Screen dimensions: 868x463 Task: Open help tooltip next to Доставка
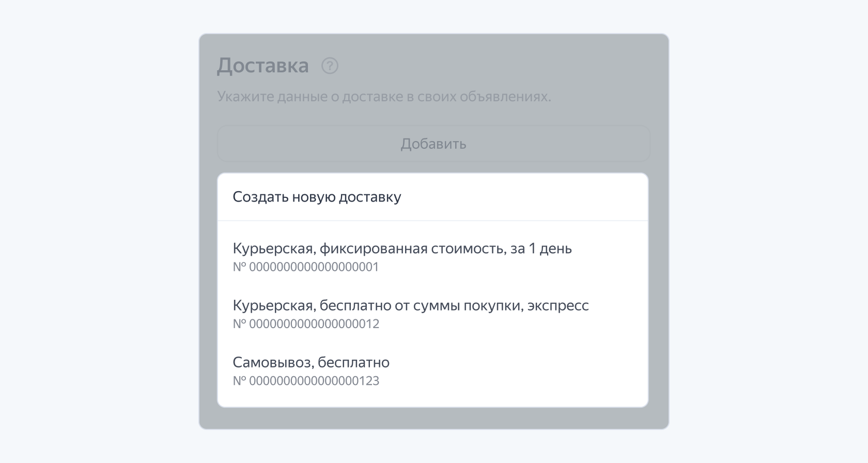click(330, 66)
